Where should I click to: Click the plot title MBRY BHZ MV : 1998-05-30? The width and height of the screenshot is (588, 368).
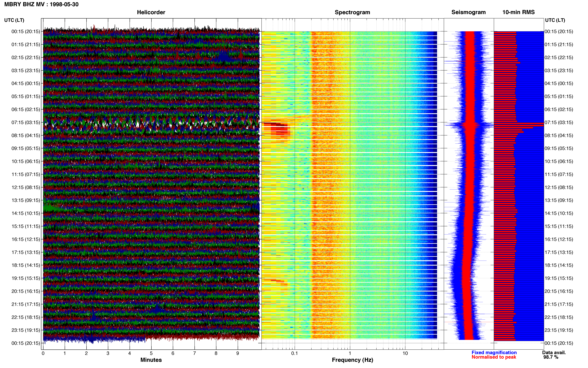pos(41,4)
